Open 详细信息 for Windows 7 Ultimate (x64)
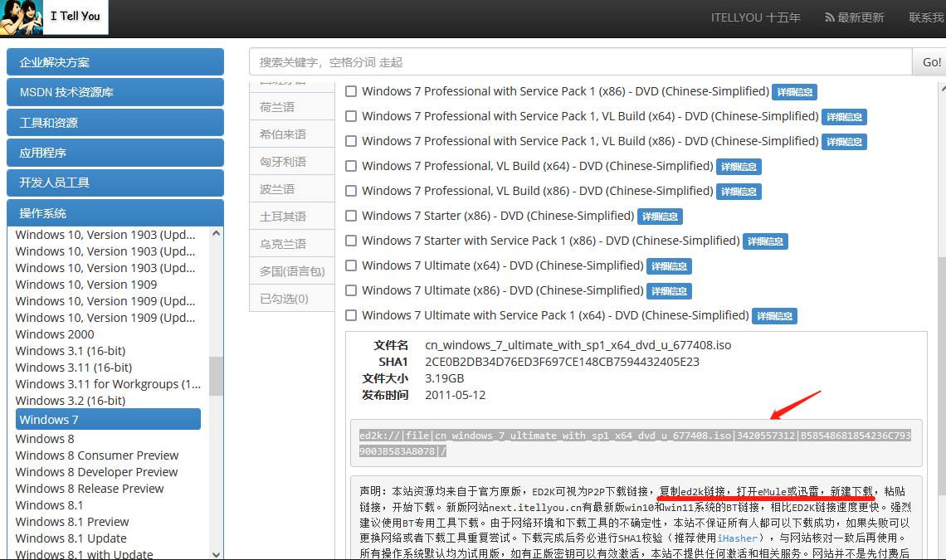Image resolution: width=946 pixels, height=560 pixels. (669, 266)
